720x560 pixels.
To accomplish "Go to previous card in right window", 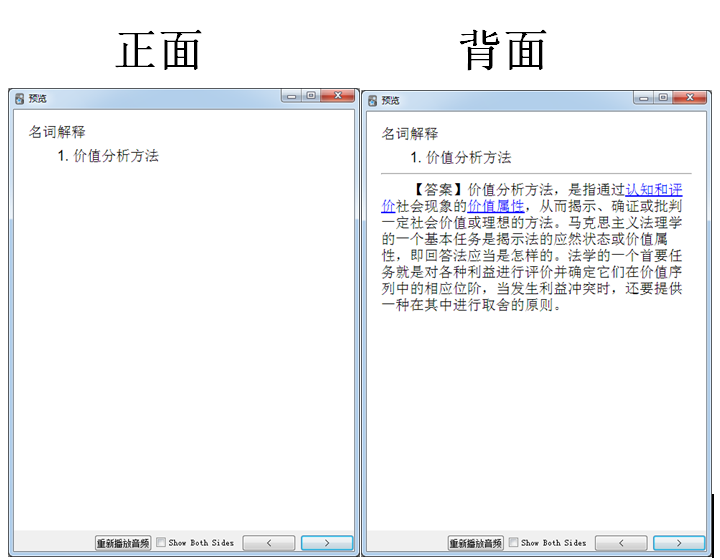I will point(621,543).
